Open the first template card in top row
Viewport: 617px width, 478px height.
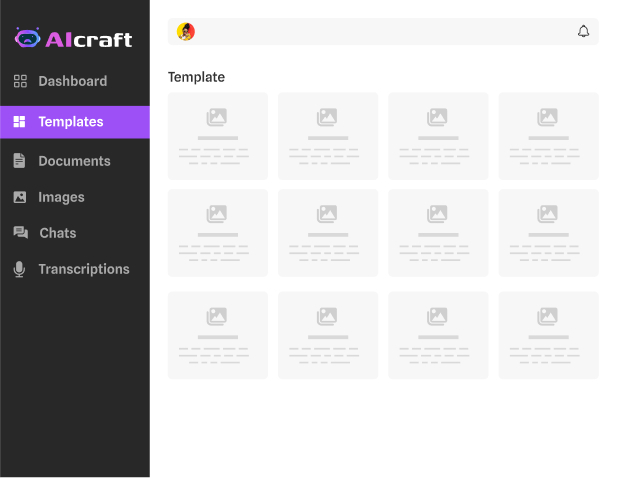(x=218, y=136)
